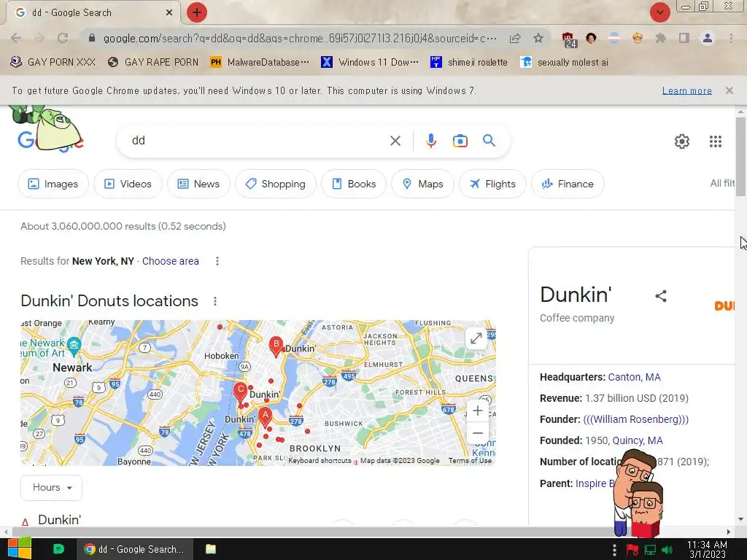Click the extension icon with badge 24

(568, 39)
